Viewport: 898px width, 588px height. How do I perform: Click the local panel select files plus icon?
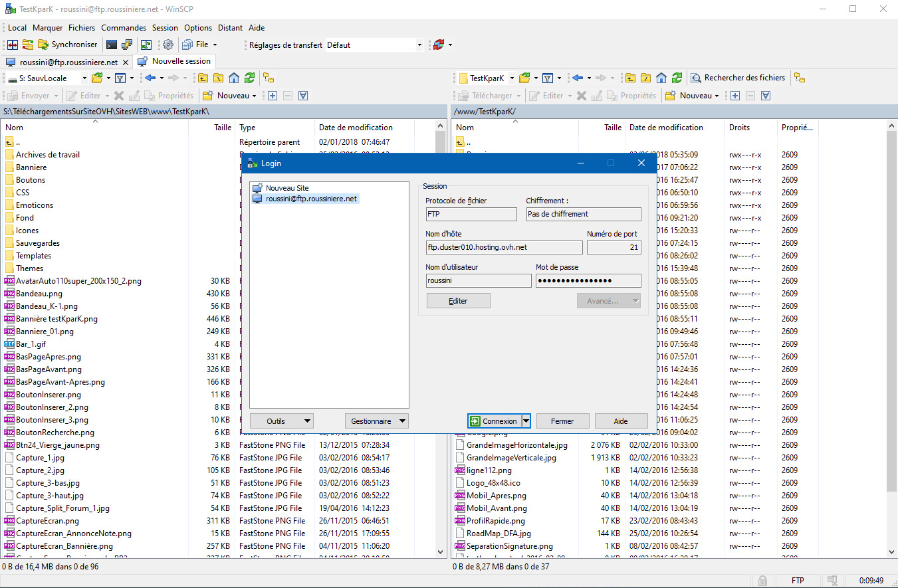point(273,96)
